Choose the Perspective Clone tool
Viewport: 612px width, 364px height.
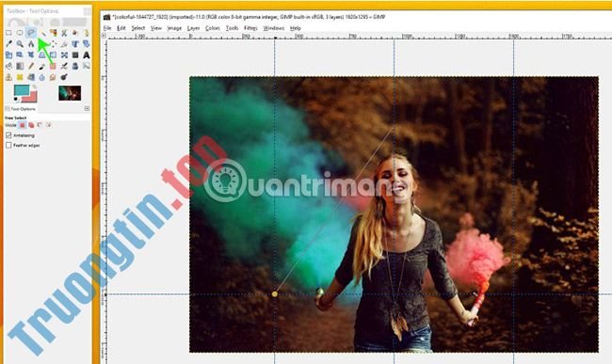(31, 77)
